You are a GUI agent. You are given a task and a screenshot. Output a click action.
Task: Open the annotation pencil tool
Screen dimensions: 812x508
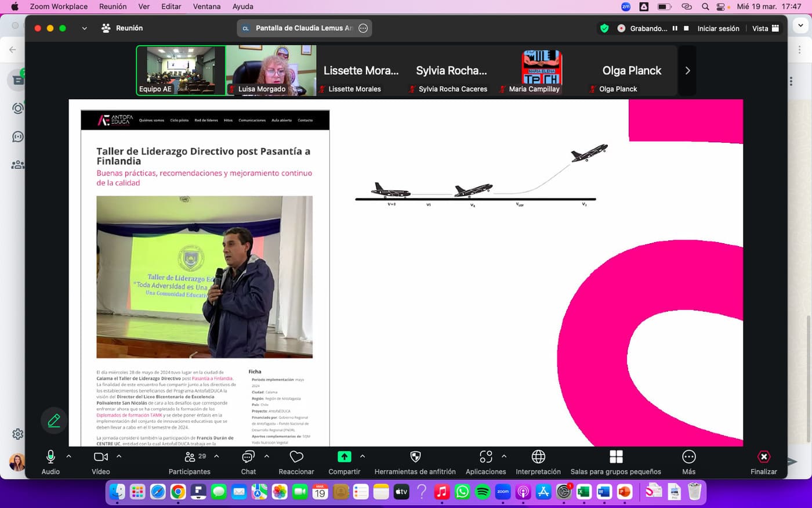click(x=54, y=420)
